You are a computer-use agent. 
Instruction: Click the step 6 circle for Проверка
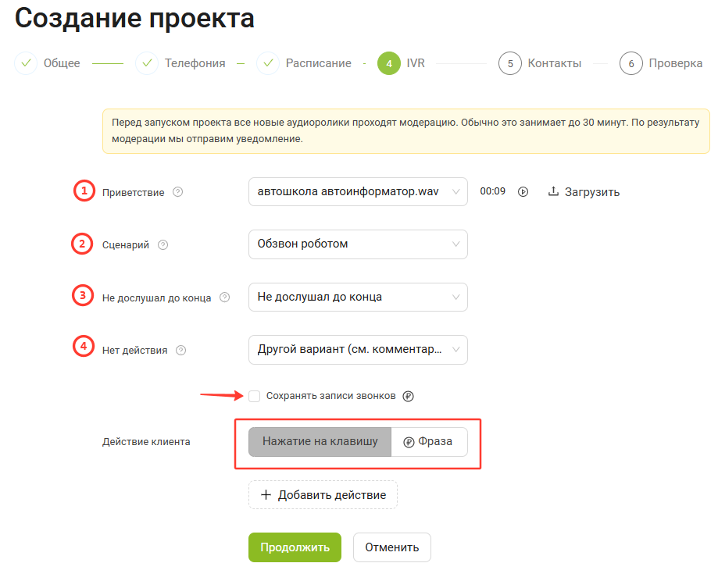tap(631, 63)
